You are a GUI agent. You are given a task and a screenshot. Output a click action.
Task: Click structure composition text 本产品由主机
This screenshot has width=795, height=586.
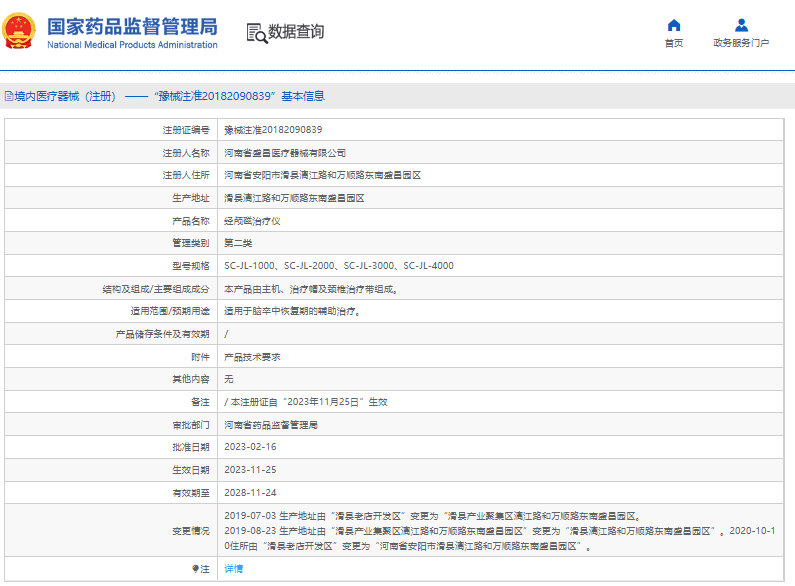(311, 289)
